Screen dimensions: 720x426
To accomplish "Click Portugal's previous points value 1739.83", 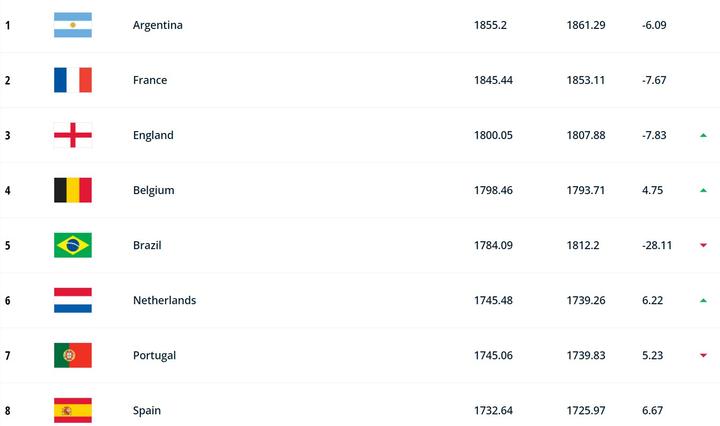I will tap(586, 355).
